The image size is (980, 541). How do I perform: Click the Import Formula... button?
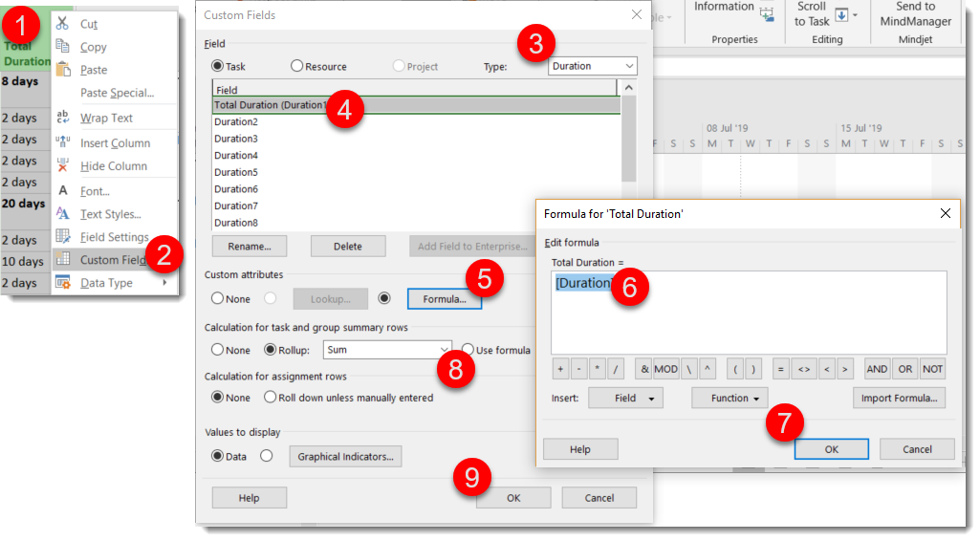coord(899,398)
